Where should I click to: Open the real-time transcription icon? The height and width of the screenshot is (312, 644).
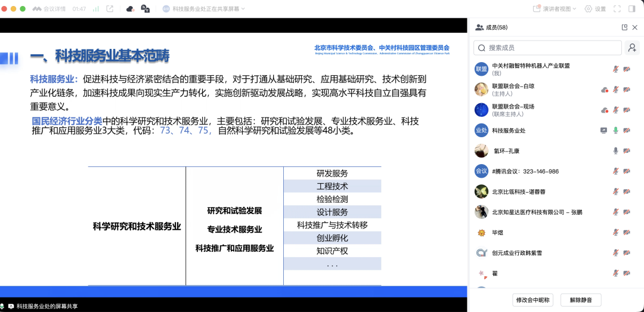tap(145, 8)
